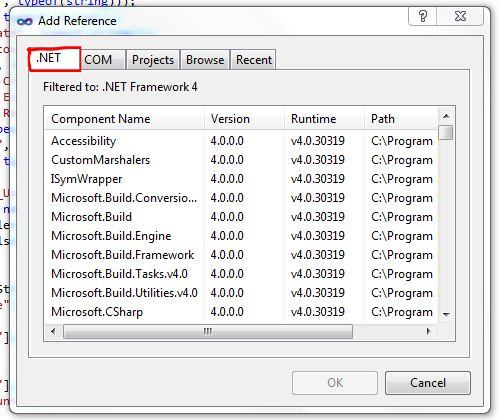
Task: Click runtime v4.0.30319 in Microsoft.Build.Engine row
Action: pyautogui.click(x=317, y=236)
